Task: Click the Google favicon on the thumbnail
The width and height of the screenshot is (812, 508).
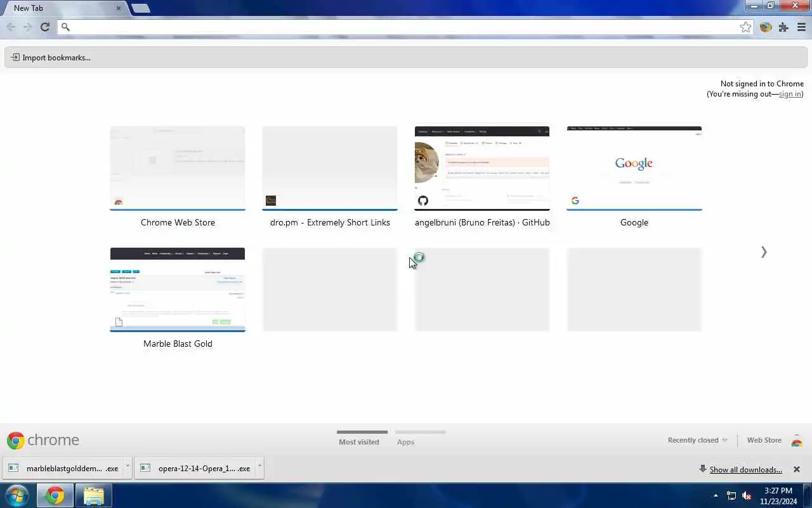Action: (x=575, y=201)
